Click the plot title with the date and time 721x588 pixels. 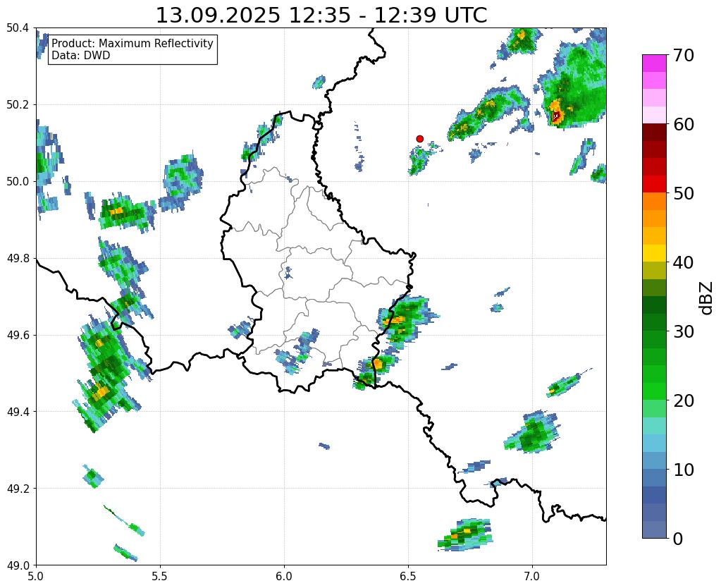pyautogui.click(x=321, y=16)
